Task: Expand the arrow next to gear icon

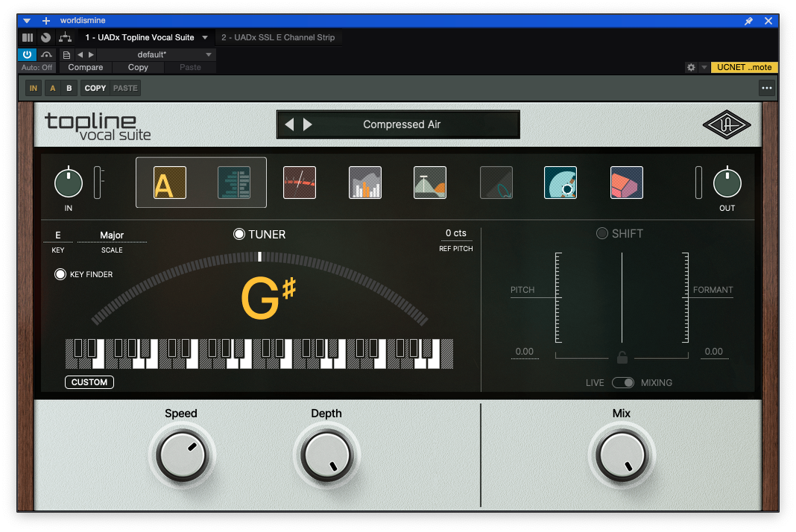Action: [704, 67]
